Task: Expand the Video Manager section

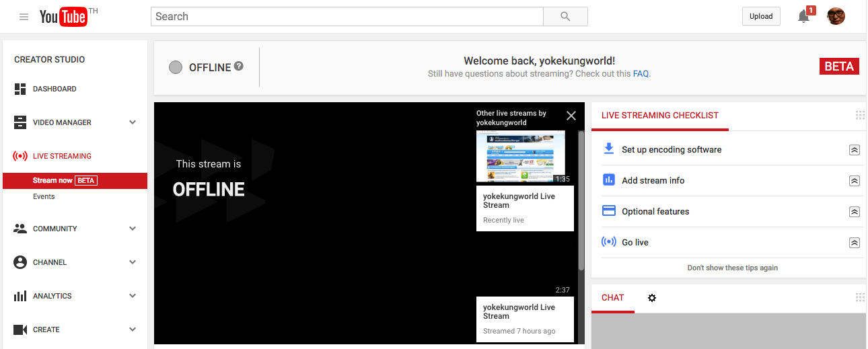Action: tap(133, 122)
